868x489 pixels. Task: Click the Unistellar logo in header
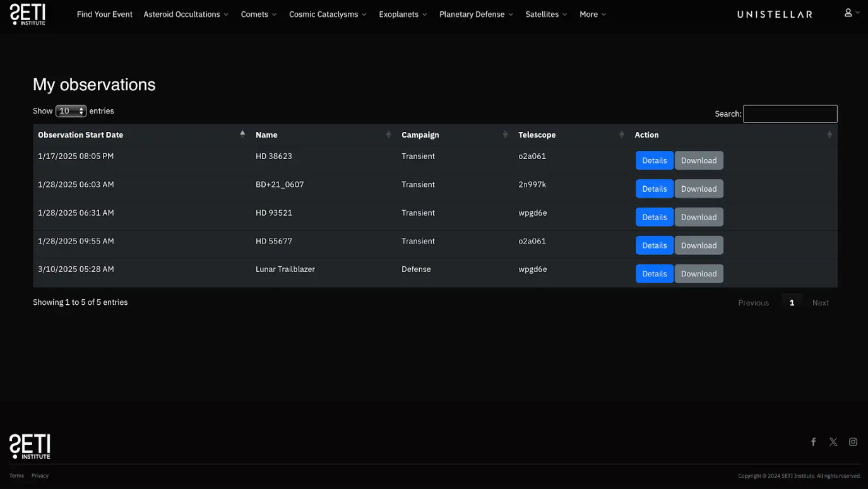[x=775, y=15]
